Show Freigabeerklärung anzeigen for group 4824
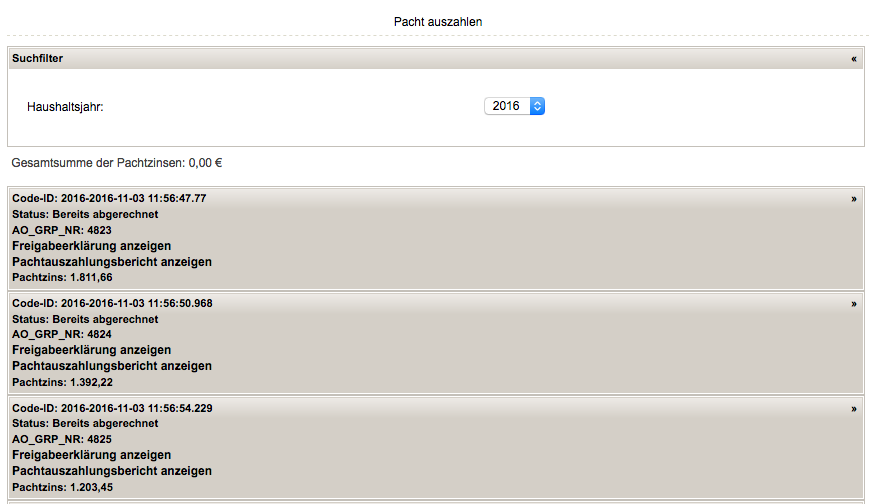The height and width of the screenshot is (504, 871). click(91, 350)
